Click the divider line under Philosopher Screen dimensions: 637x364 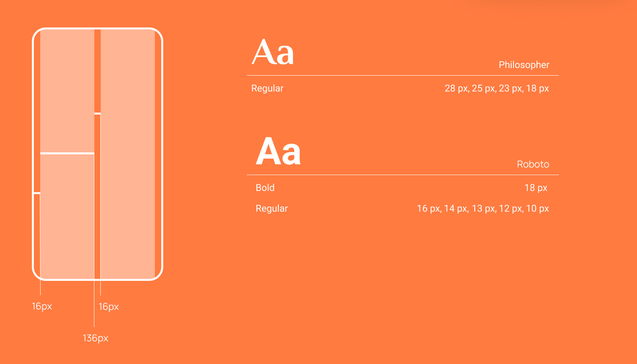[403, 75]
